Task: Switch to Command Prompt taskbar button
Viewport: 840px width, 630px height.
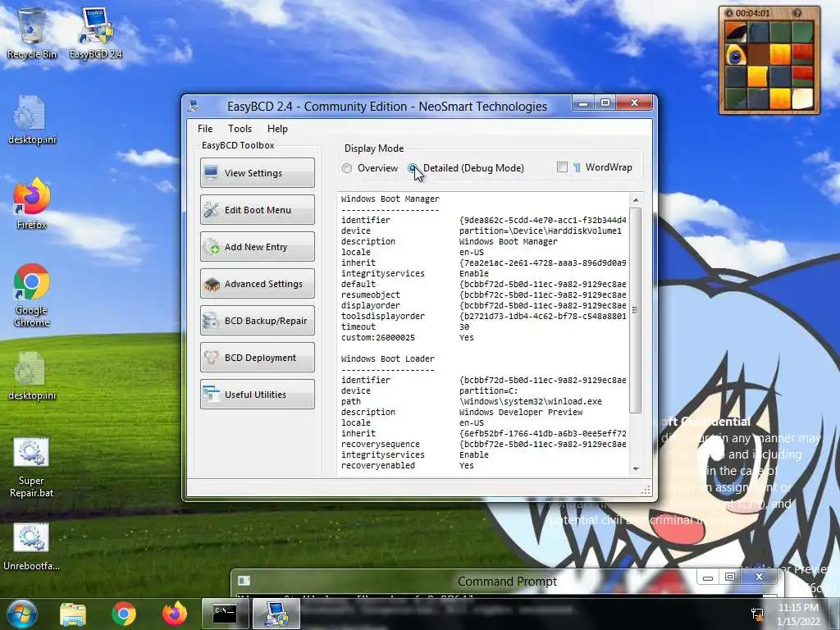Action: (225, 614)
